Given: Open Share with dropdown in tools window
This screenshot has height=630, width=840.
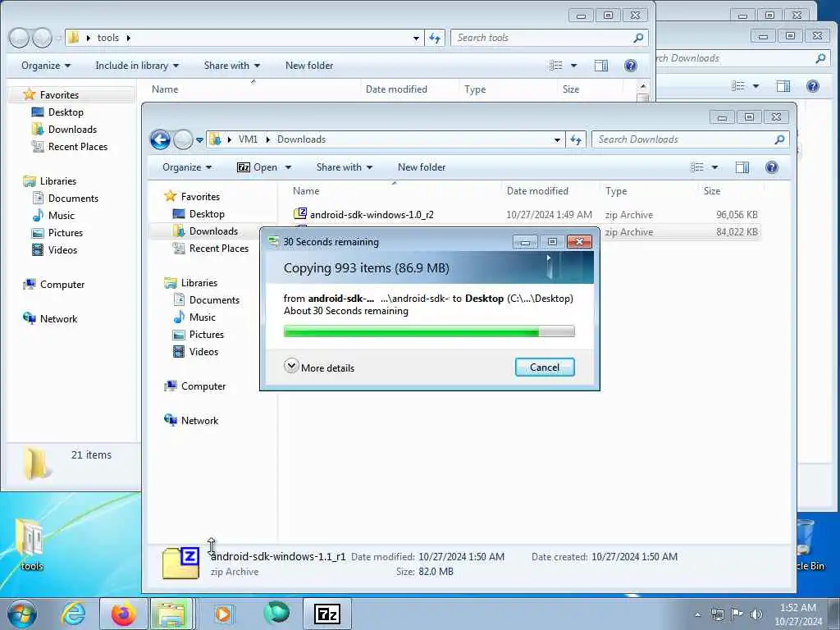Looking at the screenshot, I should tap(231, 66).
